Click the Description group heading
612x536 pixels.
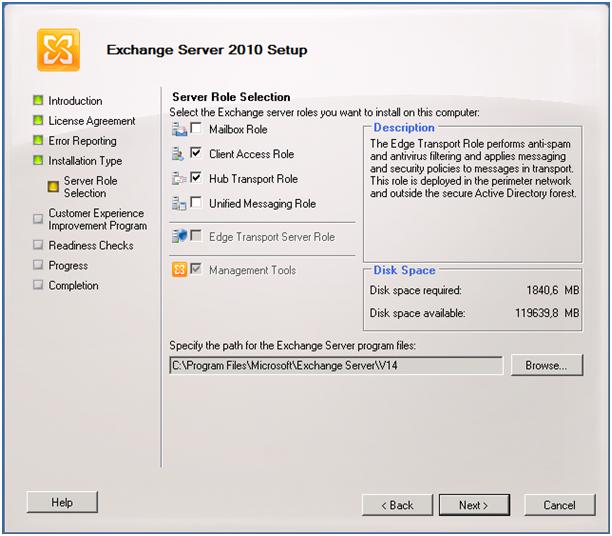[x=404, y=128]
